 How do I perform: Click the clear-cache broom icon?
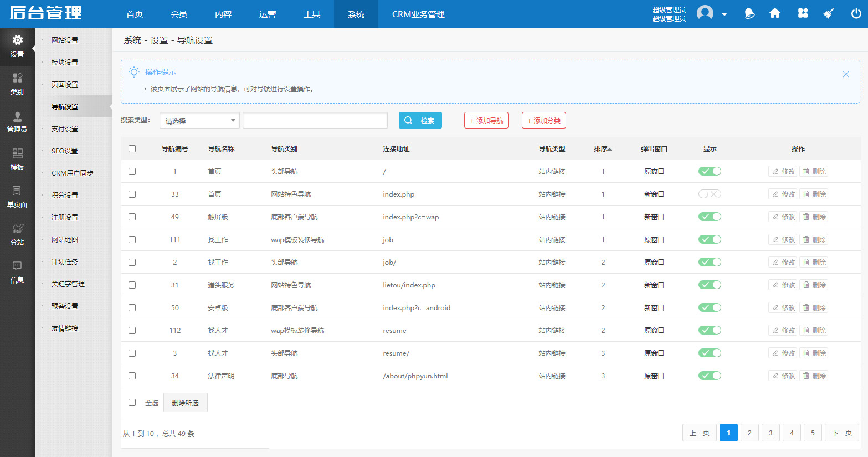click(829, 13)
